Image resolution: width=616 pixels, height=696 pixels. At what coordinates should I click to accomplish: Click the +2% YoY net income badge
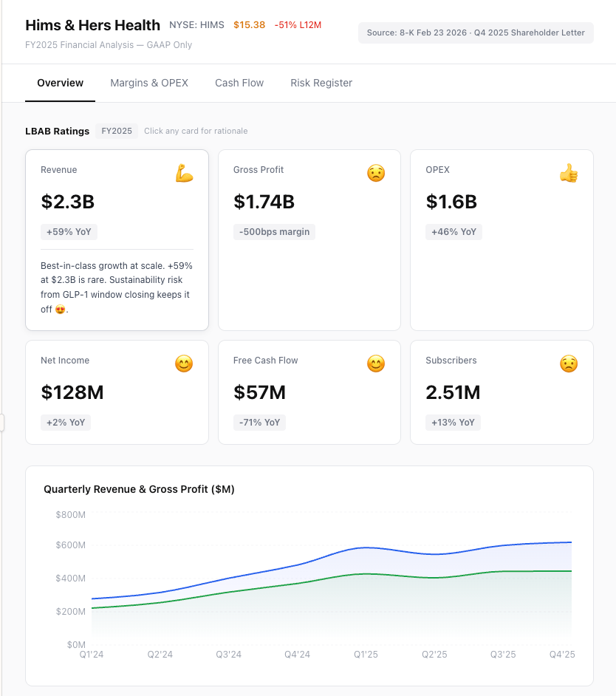tap(66, 423)
